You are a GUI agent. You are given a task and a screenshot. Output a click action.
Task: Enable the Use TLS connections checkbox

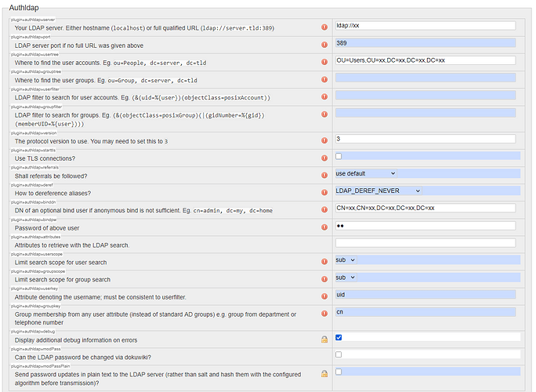click(339, 156)
